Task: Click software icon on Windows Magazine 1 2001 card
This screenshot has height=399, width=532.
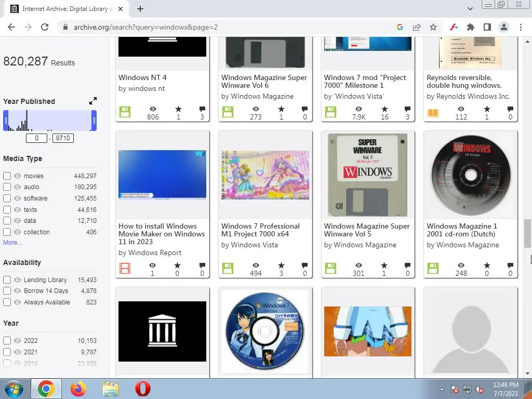Action: coord(433,269)
